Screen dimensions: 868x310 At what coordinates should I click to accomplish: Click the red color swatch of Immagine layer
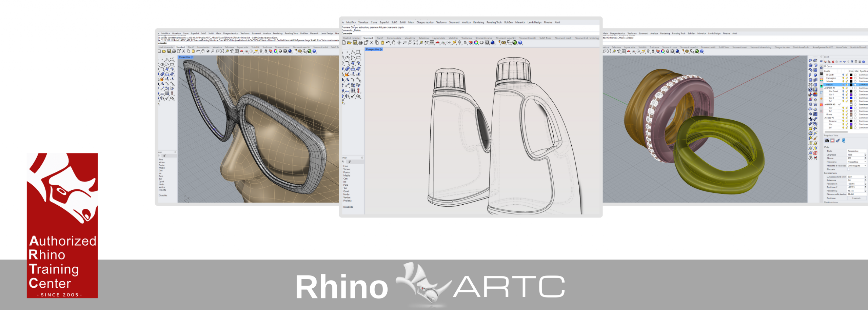click(851, 78)
